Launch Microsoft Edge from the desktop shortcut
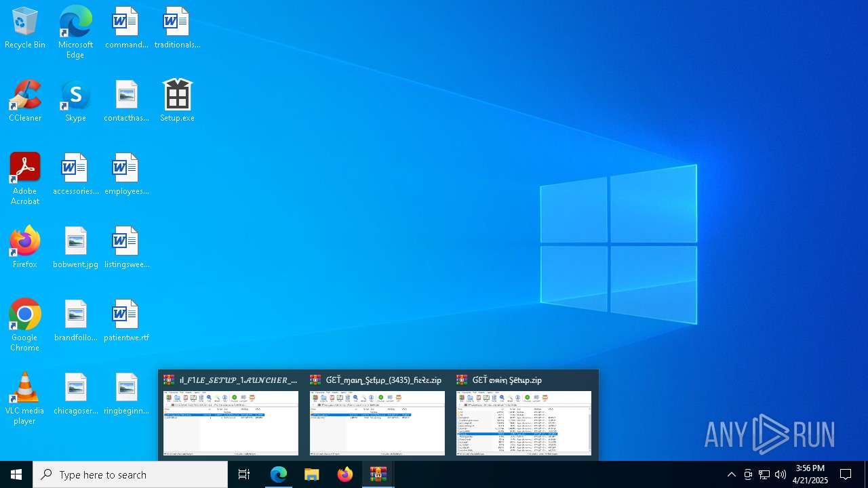The width and height of the screenshot is (868, 488). click(75, 33)
